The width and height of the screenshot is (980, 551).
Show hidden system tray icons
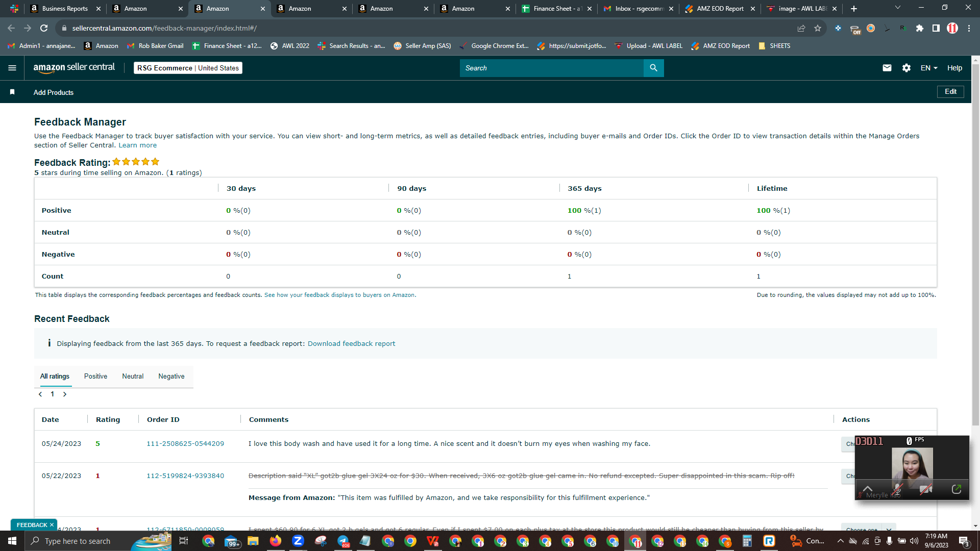coord(841,541)
